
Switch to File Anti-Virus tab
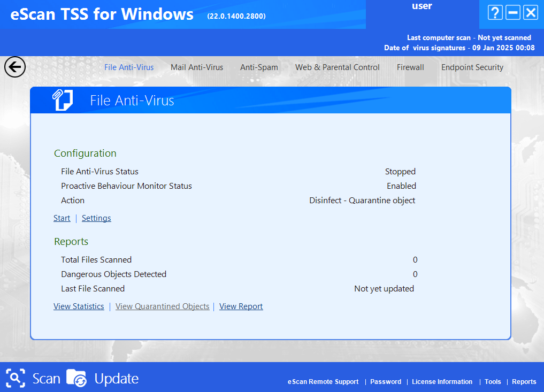(x=129, y=67)
